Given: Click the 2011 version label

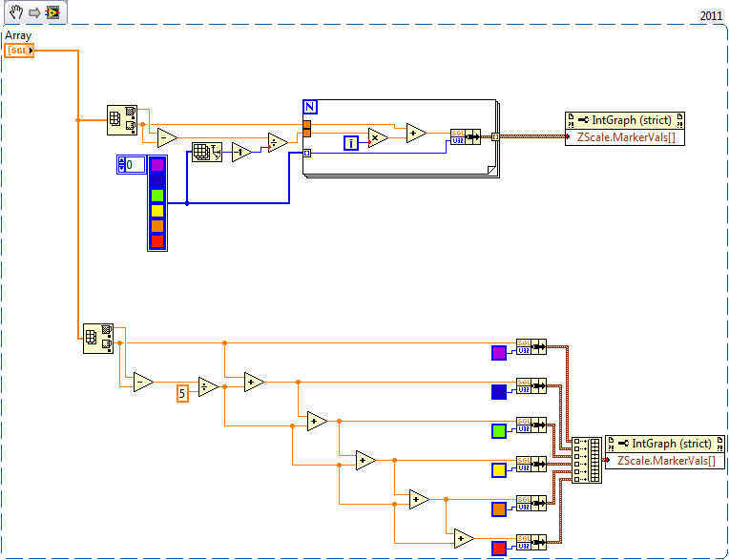Looking at the screenshot, I should [x=711, y=16].
